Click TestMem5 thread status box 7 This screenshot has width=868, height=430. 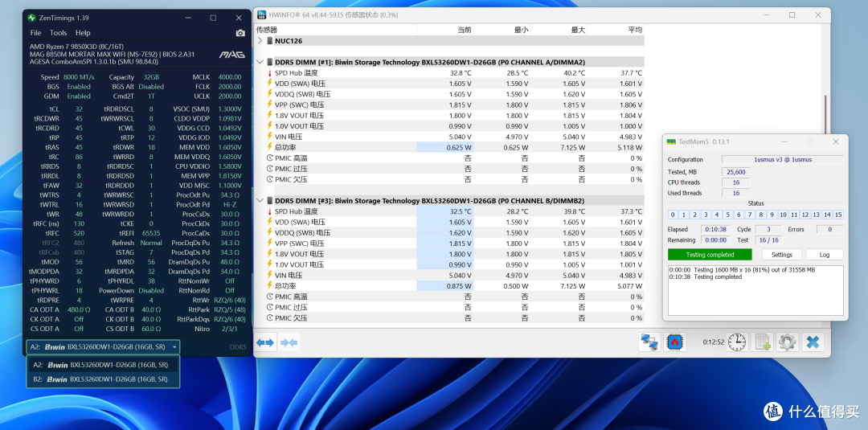[x=750, y=215]
